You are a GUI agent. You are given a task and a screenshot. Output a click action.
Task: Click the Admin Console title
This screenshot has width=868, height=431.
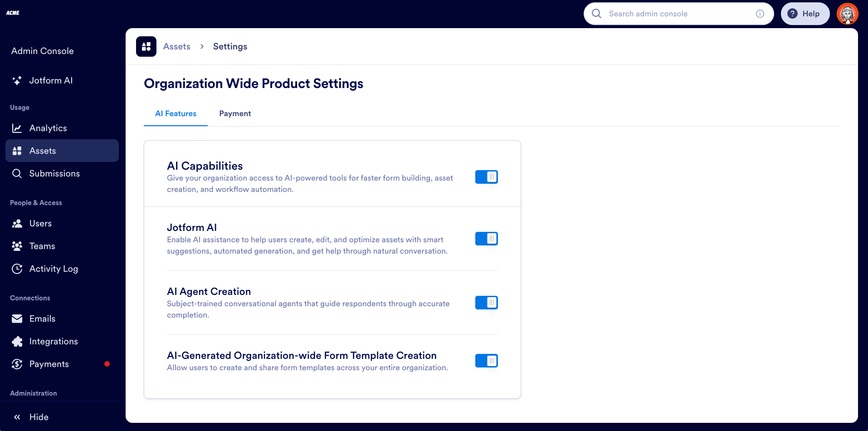42,51
